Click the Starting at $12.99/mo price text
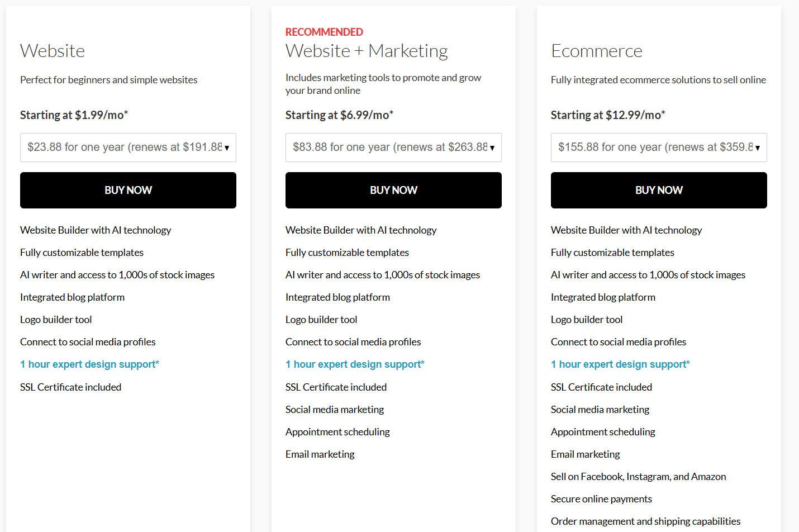 [608, 115]
